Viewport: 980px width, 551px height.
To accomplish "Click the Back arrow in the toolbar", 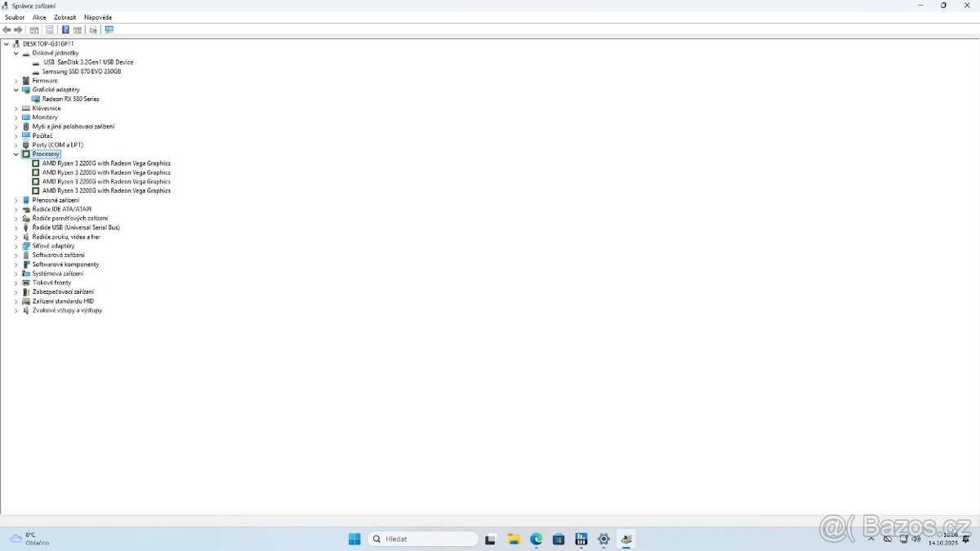I will (x=7, y=30).
